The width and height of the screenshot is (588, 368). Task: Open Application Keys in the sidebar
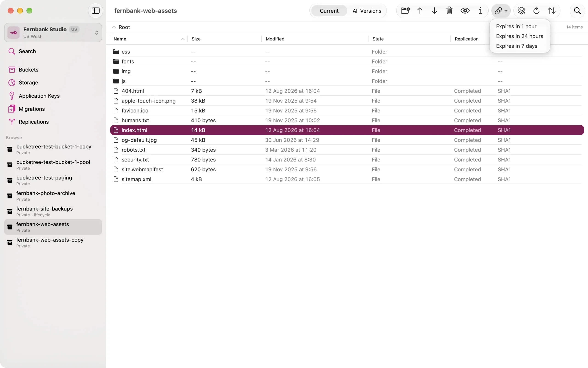pyautogui.click(x=53, y=96)
